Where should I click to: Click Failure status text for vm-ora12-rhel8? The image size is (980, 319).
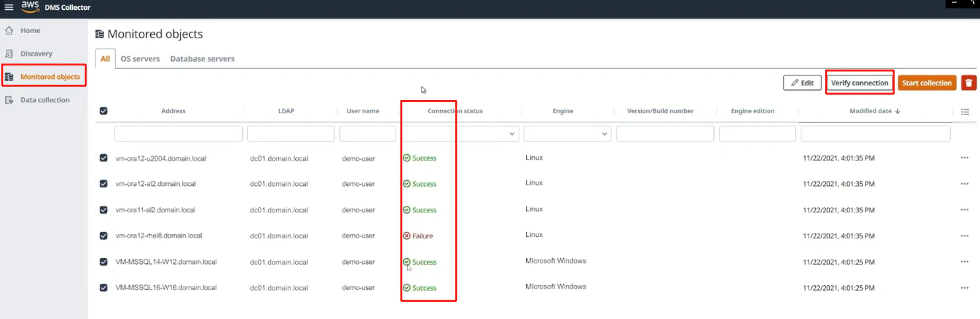click(423, 236)
